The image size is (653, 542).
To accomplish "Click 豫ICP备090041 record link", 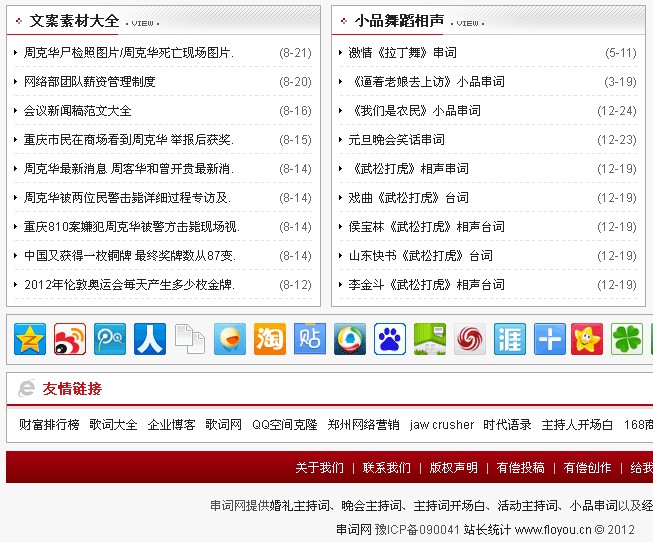I will 417,530.
